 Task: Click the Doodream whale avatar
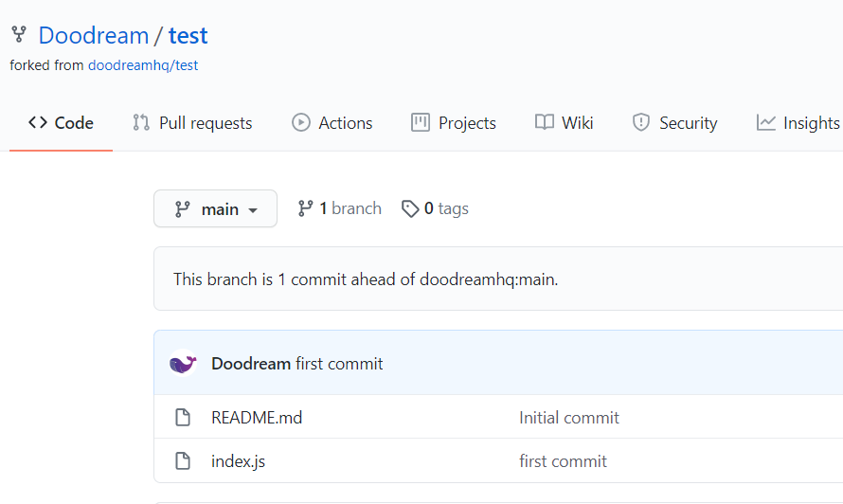tap(183, 363)
